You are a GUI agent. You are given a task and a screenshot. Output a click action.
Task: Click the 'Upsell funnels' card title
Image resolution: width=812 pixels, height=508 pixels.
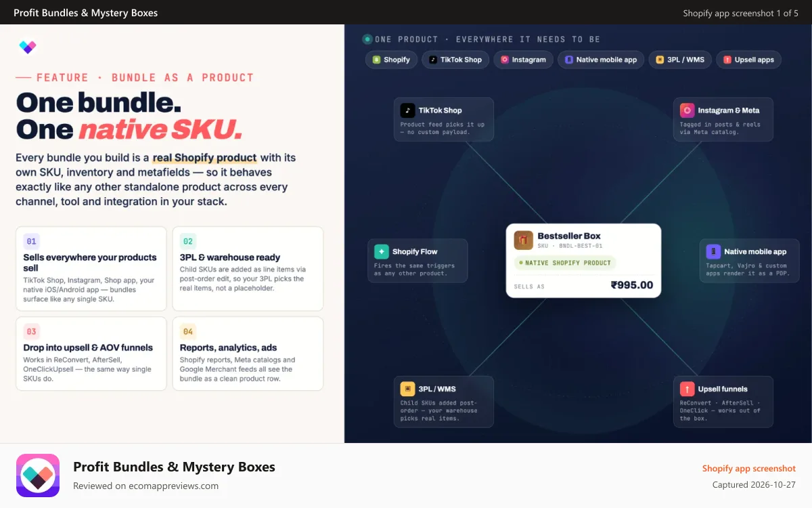click(723, 389)
